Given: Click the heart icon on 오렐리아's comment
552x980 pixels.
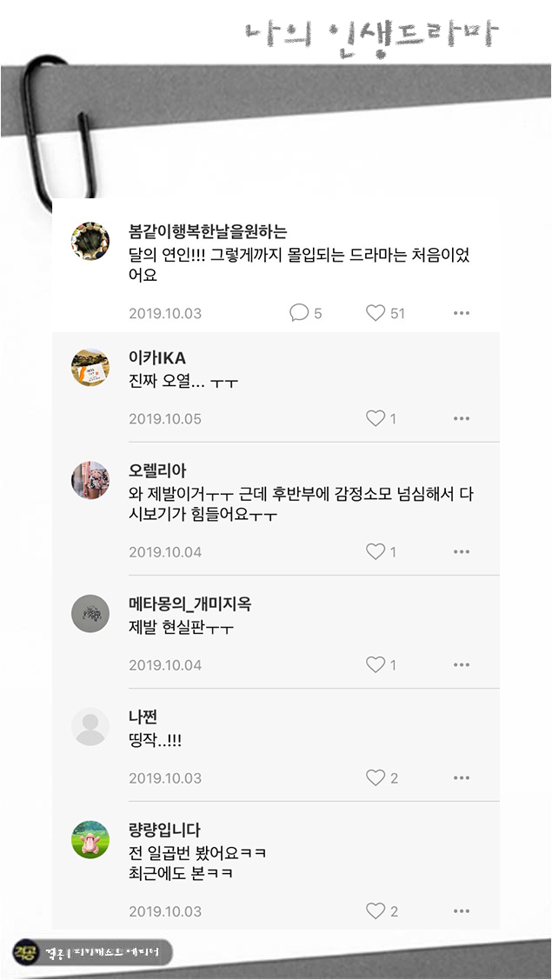Looking at the screenshot, I should click(374, 551).
